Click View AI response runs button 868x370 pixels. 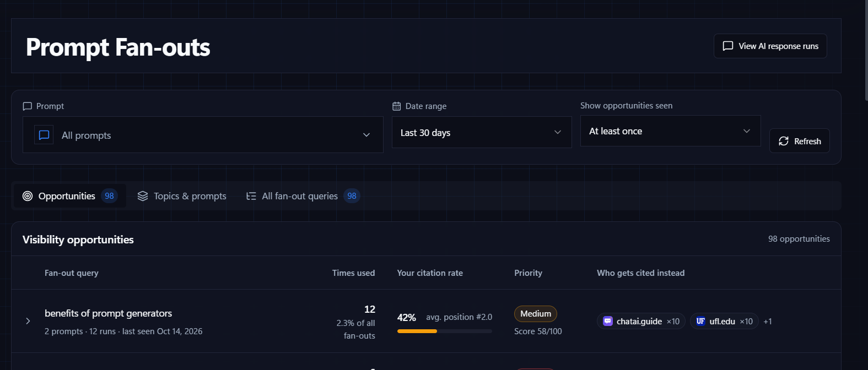coord(770,46)
